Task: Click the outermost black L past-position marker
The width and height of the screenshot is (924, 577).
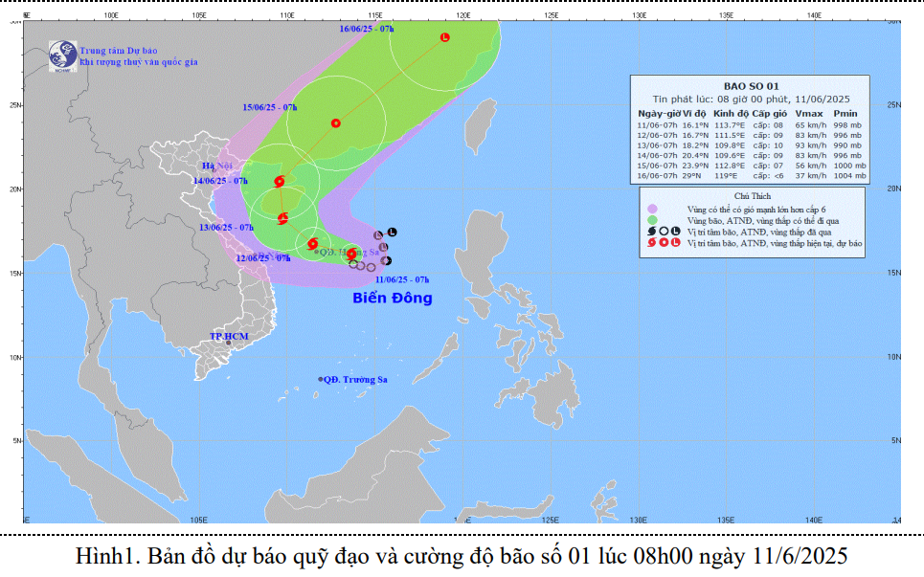Action: (x=392, y=233)
